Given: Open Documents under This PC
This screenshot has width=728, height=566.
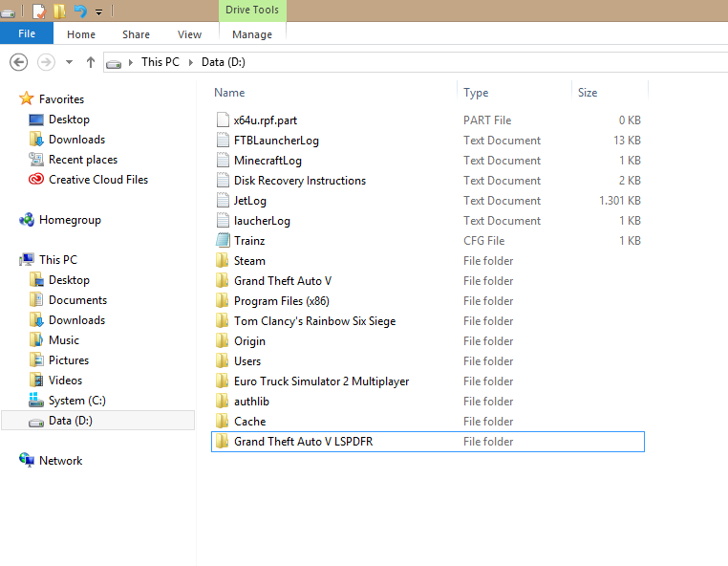Looking at the screenshot, I should pos(77,299).
